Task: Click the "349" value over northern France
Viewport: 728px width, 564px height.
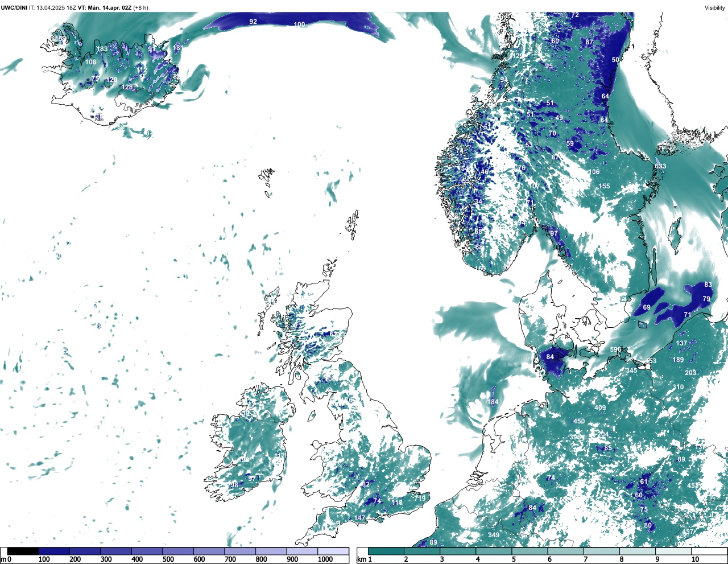Action: point(494,535)
